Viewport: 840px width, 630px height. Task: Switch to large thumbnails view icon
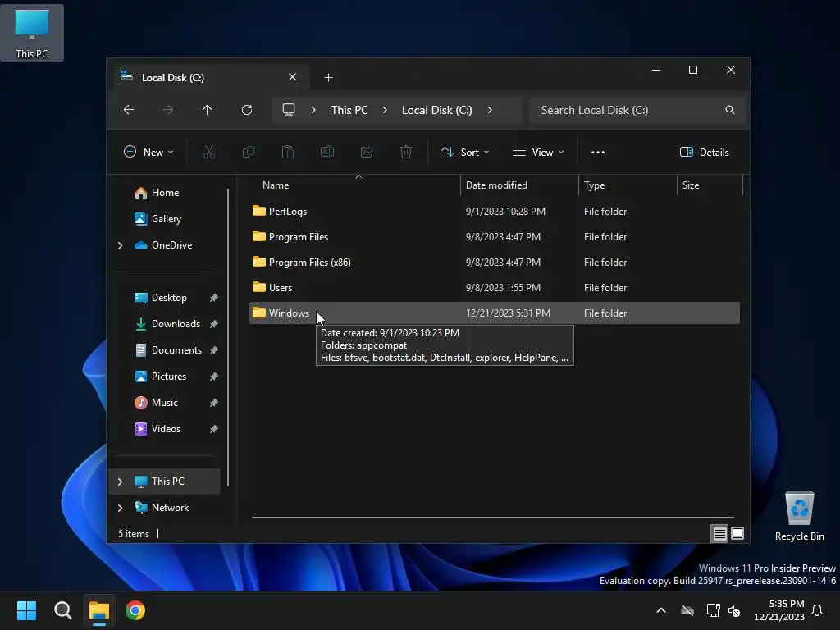click(x=737, y=533)
